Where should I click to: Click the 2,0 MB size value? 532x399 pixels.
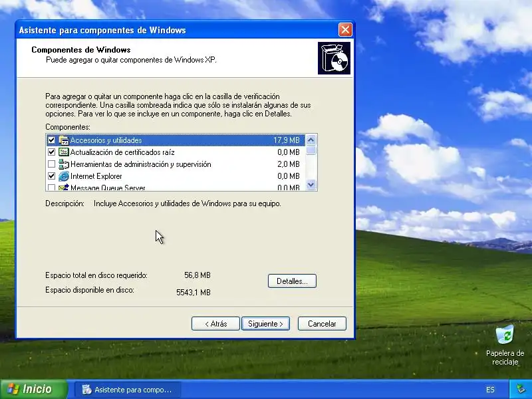tap(289, 164)
